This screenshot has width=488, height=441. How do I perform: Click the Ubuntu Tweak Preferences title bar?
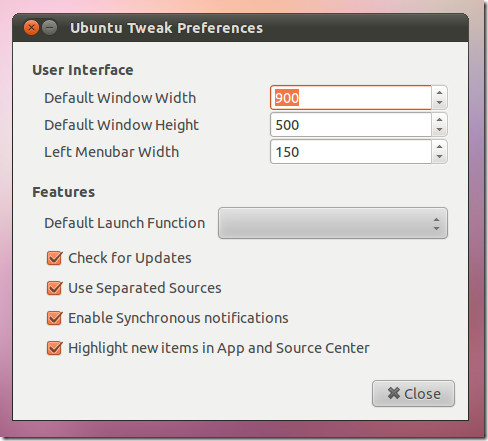point(240,28)
